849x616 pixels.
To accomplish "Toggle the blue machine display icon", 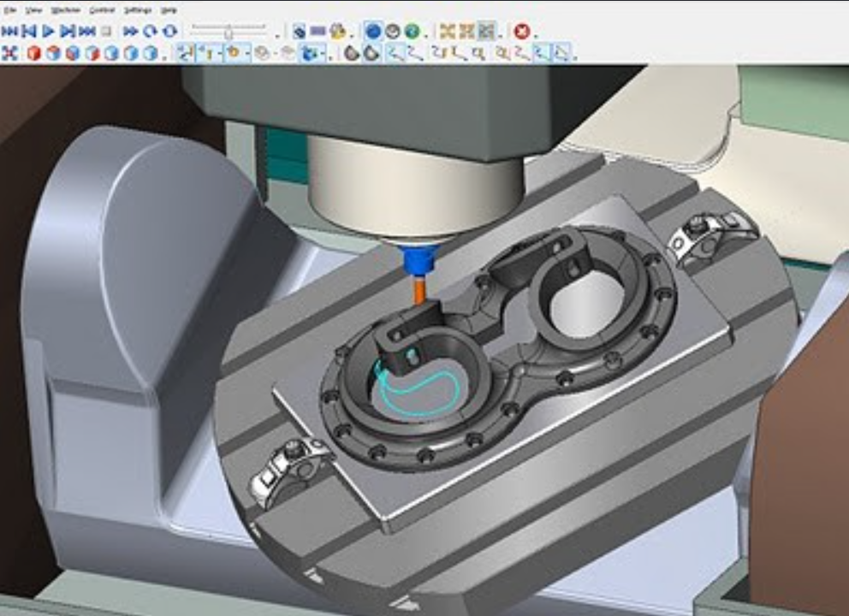I will tap(310, 53).
